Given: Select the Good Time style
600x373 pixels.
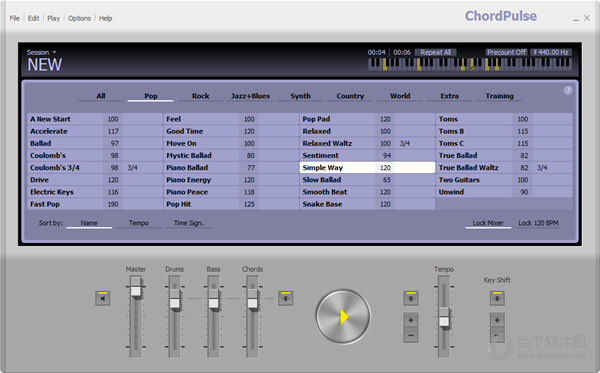Looking at the screenshot, I should coord(231,131).
